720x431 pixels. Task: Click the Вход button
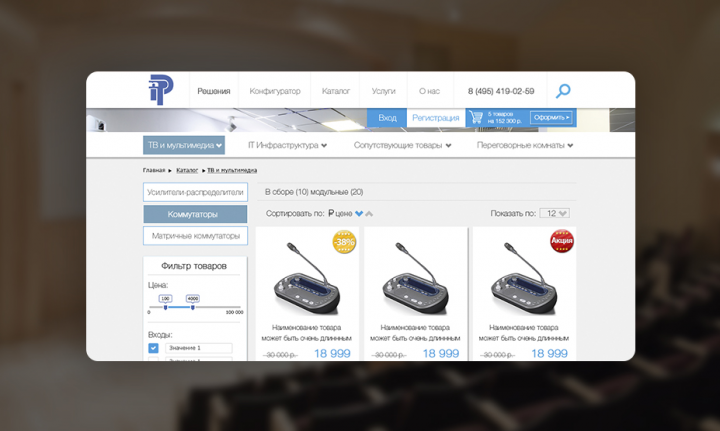pos(387,118)
